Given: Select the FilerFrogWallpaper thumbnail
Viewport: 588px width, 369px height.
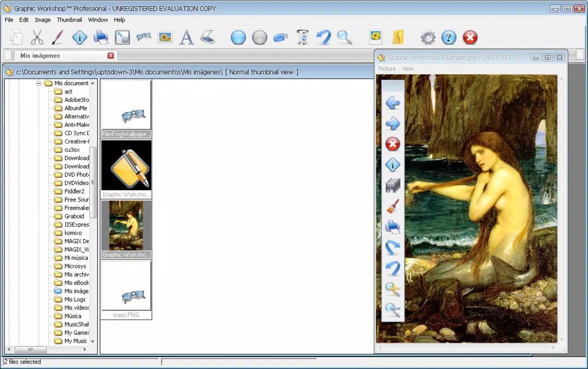Looking at the screenshot, I should (126, 109).
